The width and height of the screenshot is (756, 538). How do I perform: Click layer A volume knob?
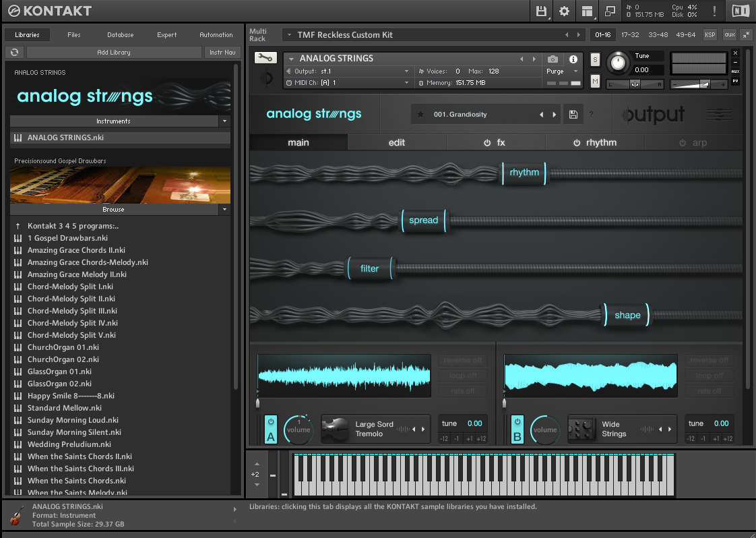coord(298,429)
